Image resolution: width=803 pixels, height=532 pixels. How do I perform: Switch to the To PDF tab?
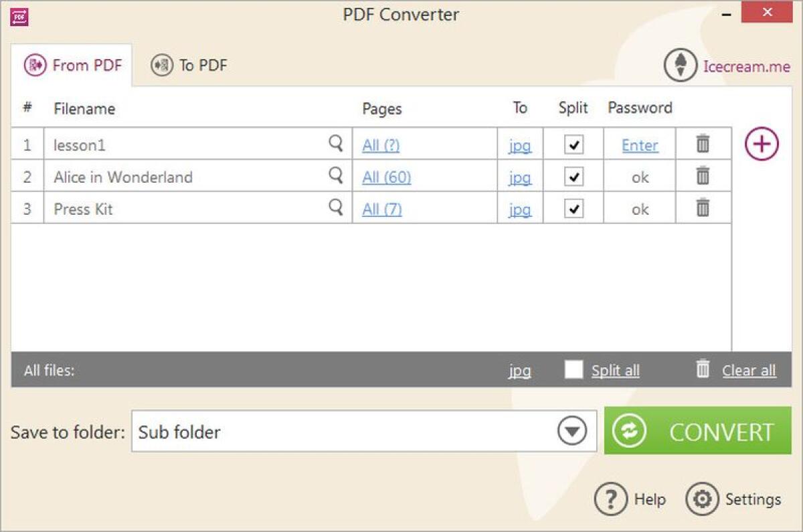pos(189,65)
